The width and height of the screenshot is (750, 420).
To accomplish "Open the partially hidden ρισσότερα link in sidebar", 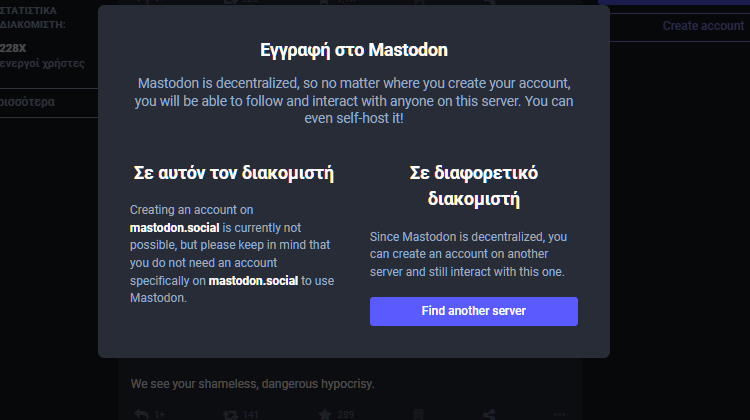I will click(x=27, y=102).
